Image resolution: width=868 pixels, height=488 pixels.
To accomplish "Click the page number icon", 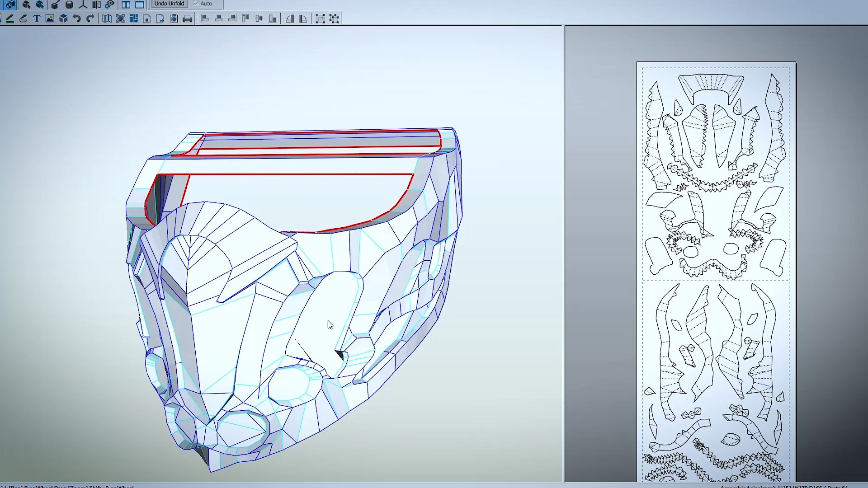I will point(147,19).
